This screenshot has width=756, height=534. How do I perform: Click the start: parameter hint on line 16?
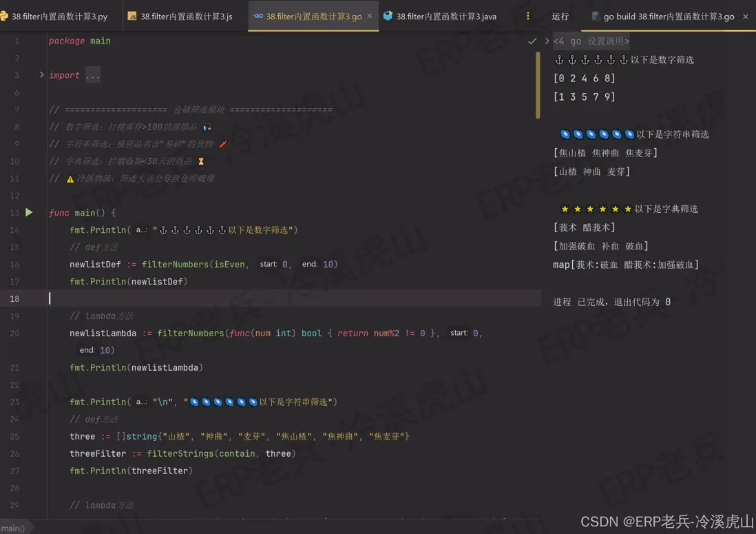coord(269,264)
